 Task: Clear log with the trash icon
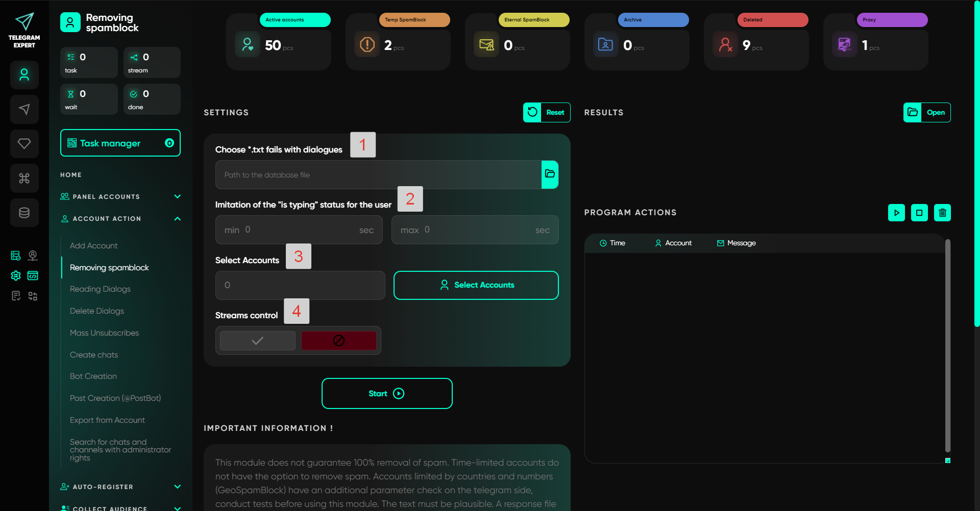tap(942, 213)
